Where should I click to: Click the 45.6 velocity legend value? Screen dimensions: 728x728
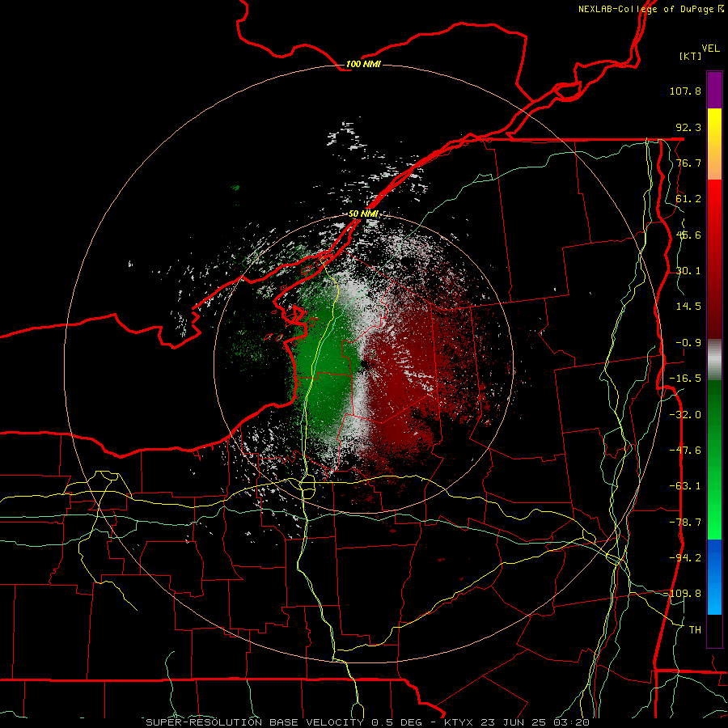[x=688, y=235]
